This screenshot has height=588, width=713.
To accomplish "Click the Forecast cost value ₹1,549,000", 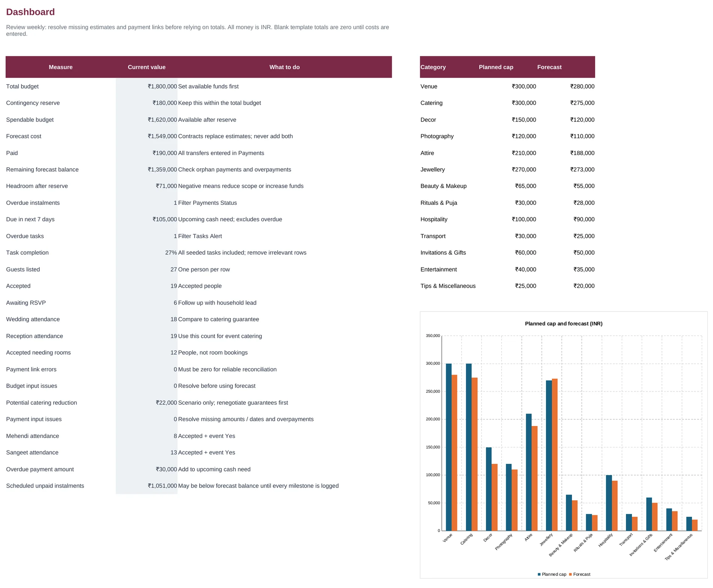I will (x=162, y=136).
